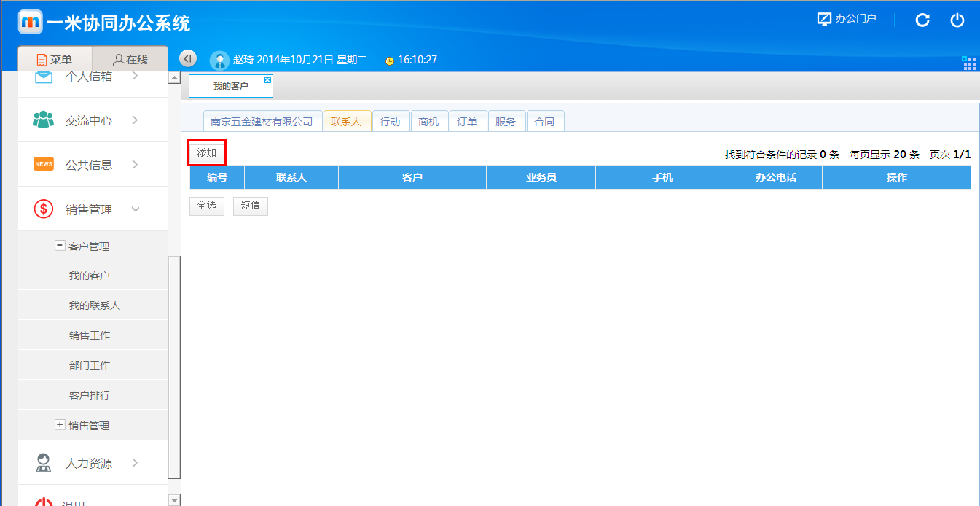
Task: Expand the 销售管理 tree node plus box
Action: click(60, 424)
